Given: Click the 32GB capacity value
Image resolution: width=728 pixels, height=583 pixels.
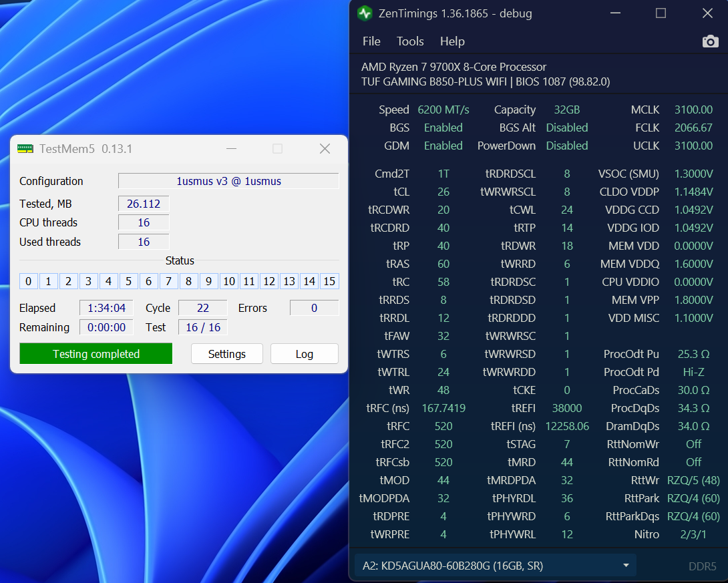Looking at the screenshot, I should pyautogui.click(x=567, y=110).
